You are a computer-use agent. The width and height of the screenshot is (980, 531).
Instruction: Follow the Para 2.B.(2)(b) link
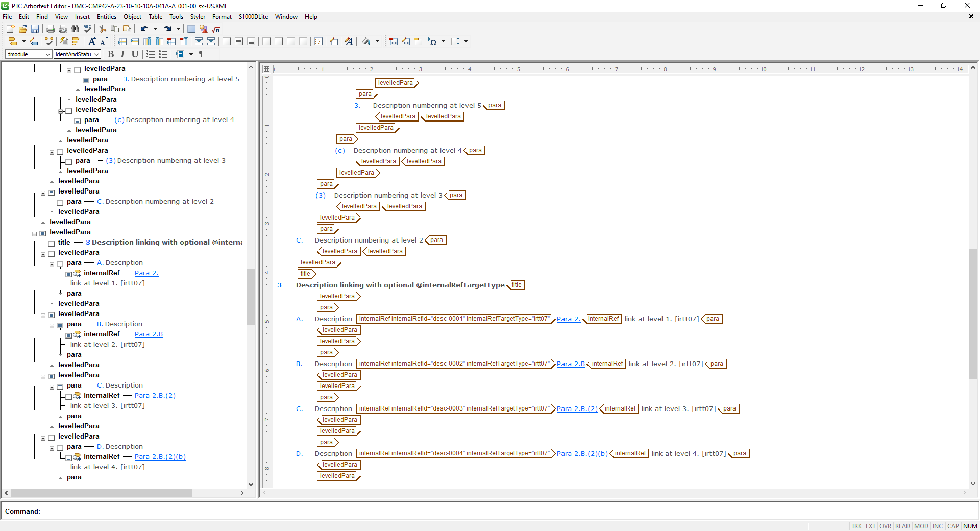click(x=581, y=453)
